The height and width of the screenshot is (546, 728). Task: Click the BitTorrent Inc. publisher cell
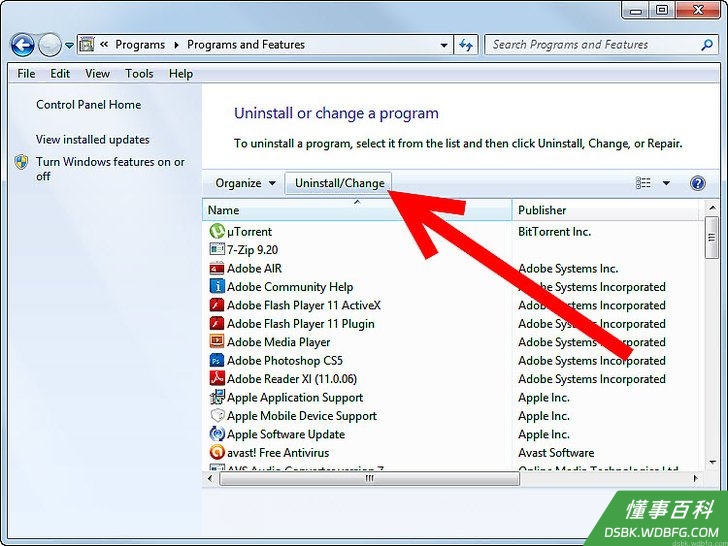tap(554, 231)
